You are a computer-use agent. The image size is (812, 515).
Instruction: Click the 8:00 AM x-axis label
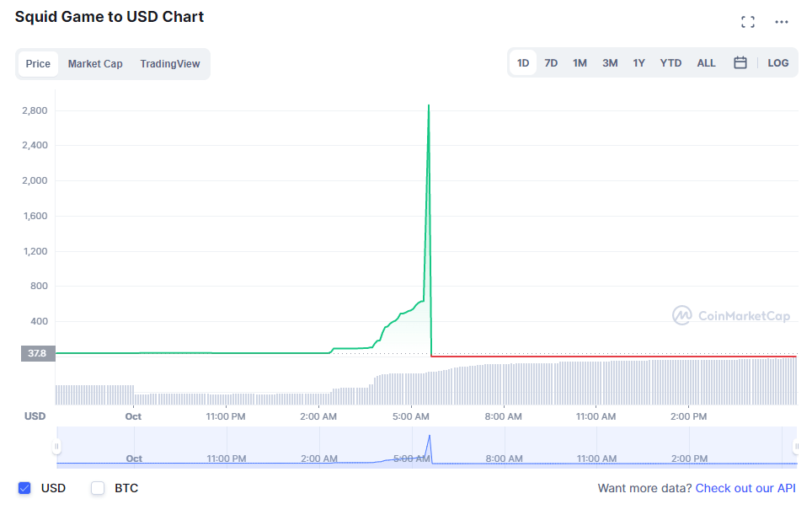click(504, 416)
